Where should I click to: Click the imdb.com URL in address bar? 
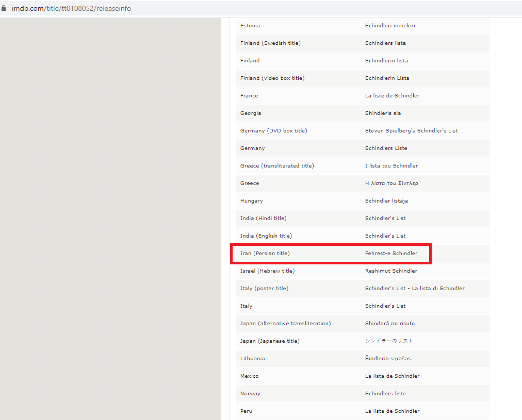71,8
